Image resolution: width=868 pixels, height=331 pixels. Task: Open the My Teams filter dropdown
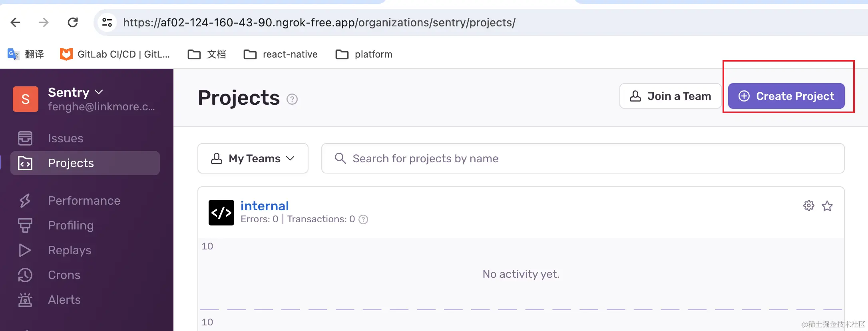pos(253,158)
